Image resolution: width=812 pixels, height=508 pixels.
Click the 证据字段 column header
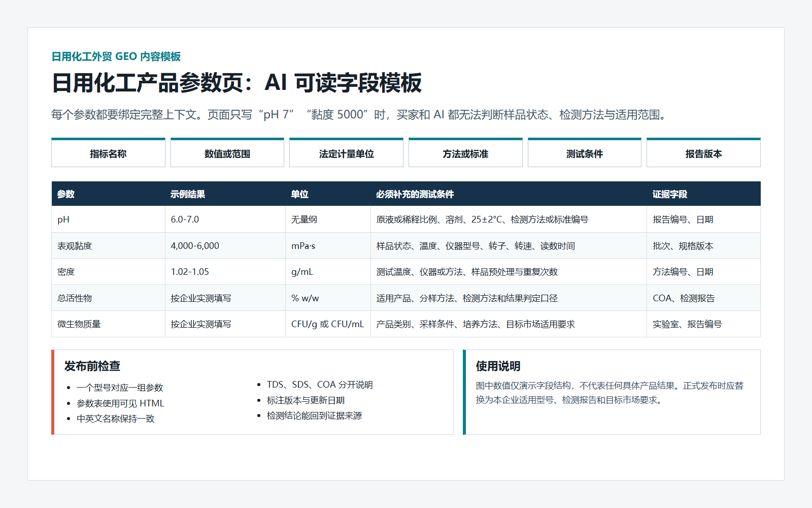pyautogui.click(x=703, y=194)
